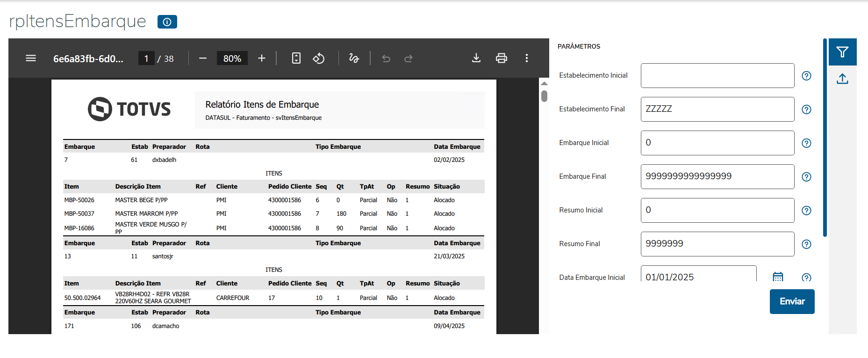Click the fit to page icon
The height and width of the screenshot is (358, 868).
coord(296,58)
